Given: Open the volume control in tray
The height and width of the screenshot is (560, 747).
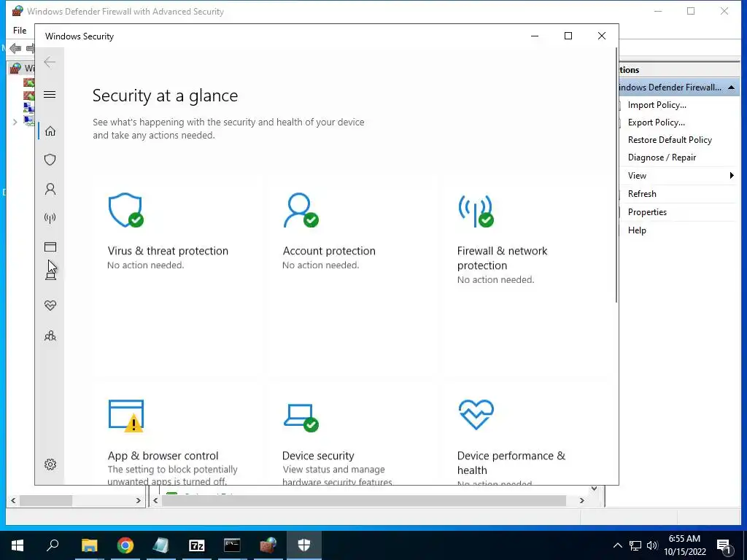Looking at the screenshot, I should coord(652,545).
